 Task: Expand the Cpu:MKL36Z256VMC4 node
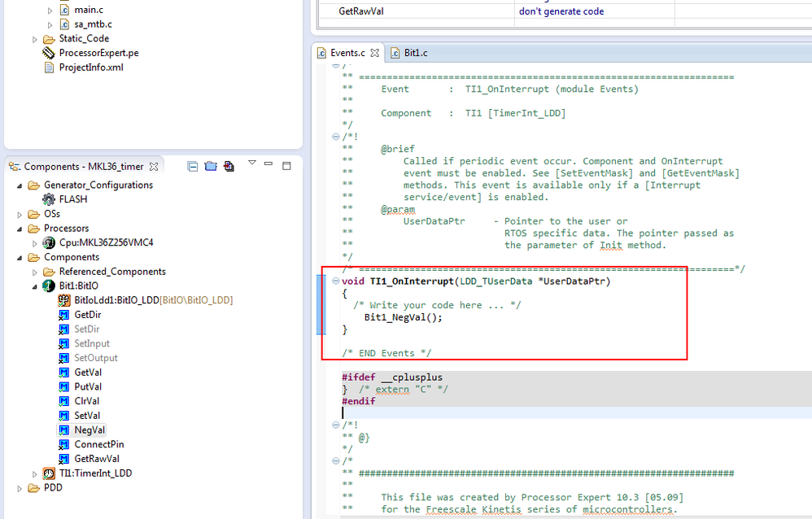(x=35, y=243)
